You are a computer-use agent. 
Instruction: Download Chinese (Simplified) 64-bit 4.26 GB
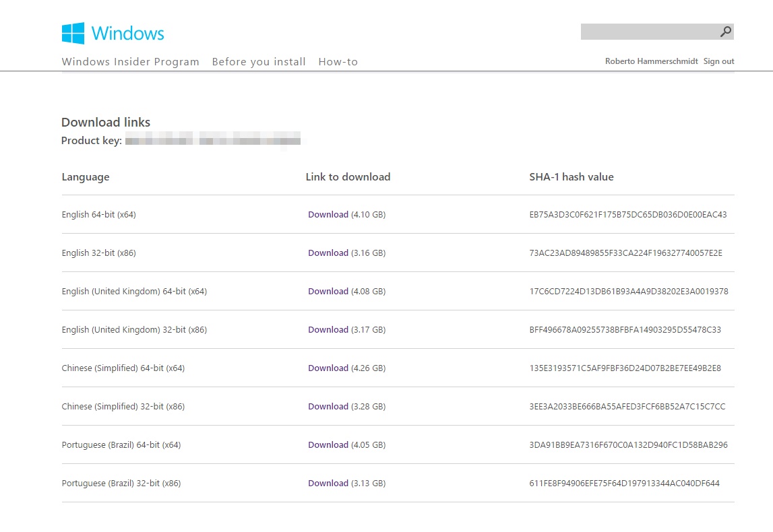[328, 368]
